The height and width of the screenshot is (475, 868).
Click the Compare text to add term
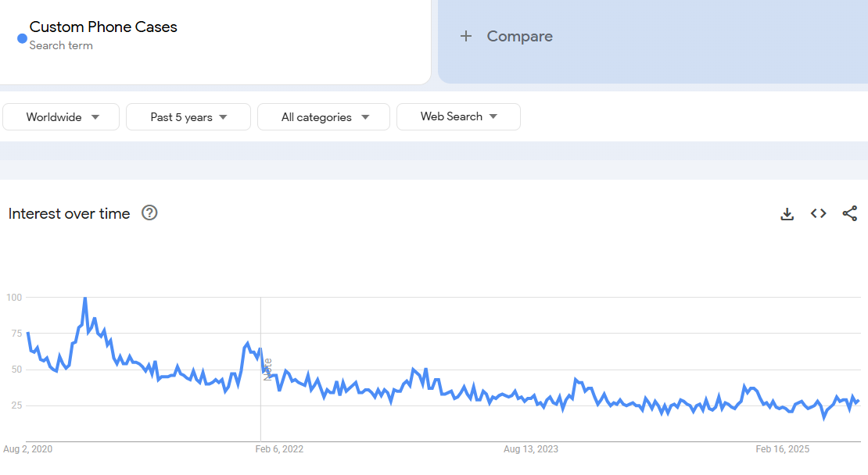tap(519, 36)
